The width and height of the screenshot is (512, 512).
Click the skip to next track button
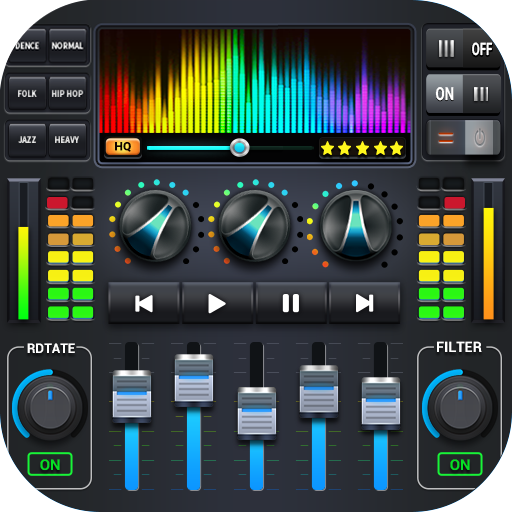[x=364, y=303]
